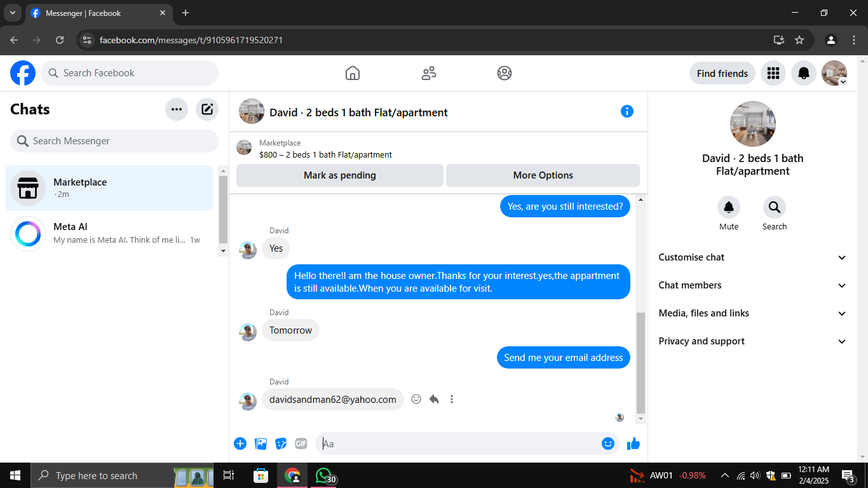Attach a photo using the image icon
868x488 pixels.
(261, 444)
